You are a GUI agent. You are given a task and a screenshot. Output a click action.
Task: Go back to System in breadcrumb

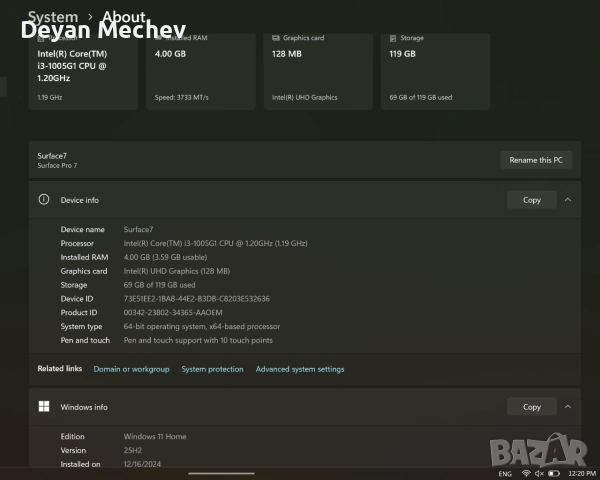click(53, 17)
